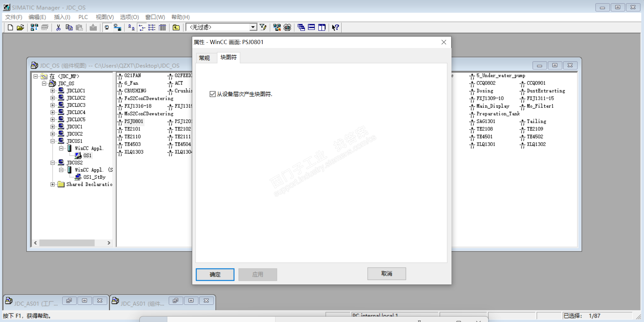This screenshot has height=322, width=644.
Task: Click the filter edit funnel icon
Action: pos(263,28)
